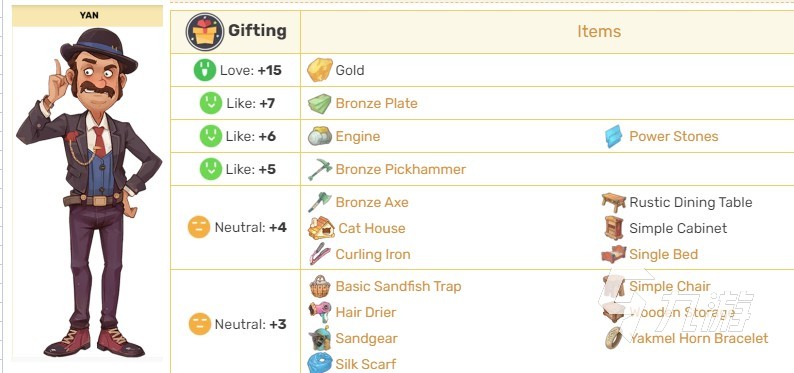Click the Gold nugget icon
Image resolution: width=794 pixels, height=373 pixels.
click(320, 70)
